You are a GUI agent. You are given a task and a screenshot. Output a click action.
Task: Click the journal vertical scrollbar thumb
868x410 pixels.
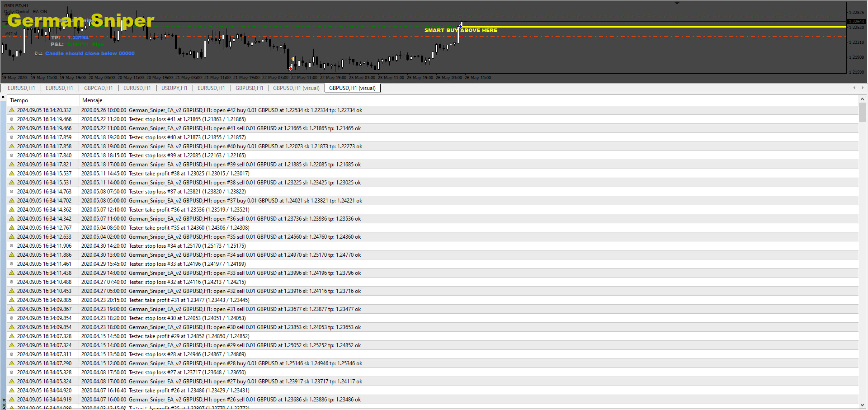coord(862,113)
